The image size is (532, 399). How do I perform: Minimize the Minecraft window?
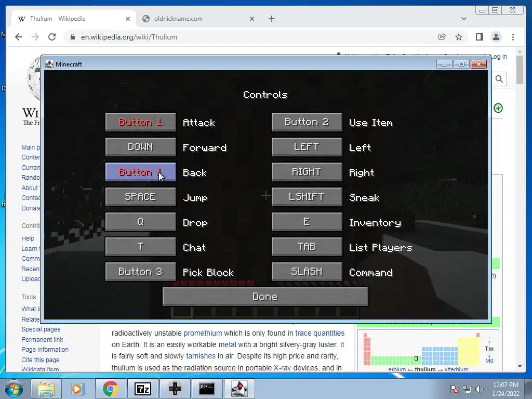(x=445, y=64)
